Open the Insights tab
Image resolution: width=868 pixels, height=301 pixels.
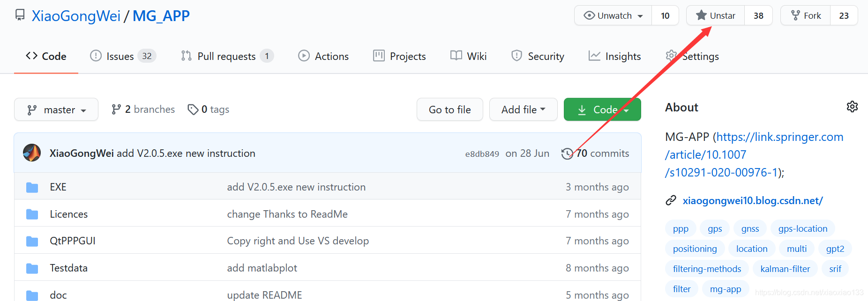pyautogui.click(x=614, y=56)
